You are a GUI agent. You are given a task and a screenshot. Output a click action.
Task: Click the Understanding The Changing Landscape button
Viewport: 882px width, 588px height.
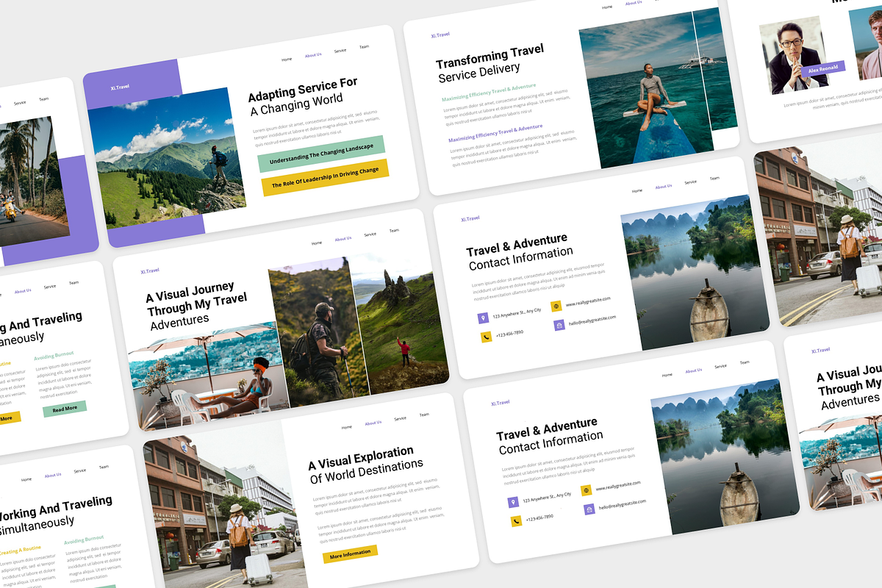(x=321, y=154)
